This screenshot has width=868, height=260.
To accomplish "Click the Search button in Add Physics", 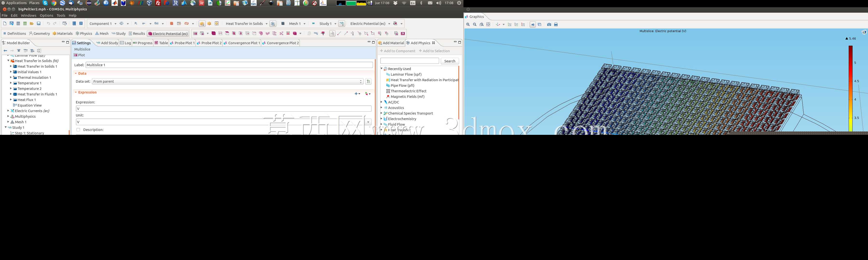I will pyautogui.click(x=450, y=61).
